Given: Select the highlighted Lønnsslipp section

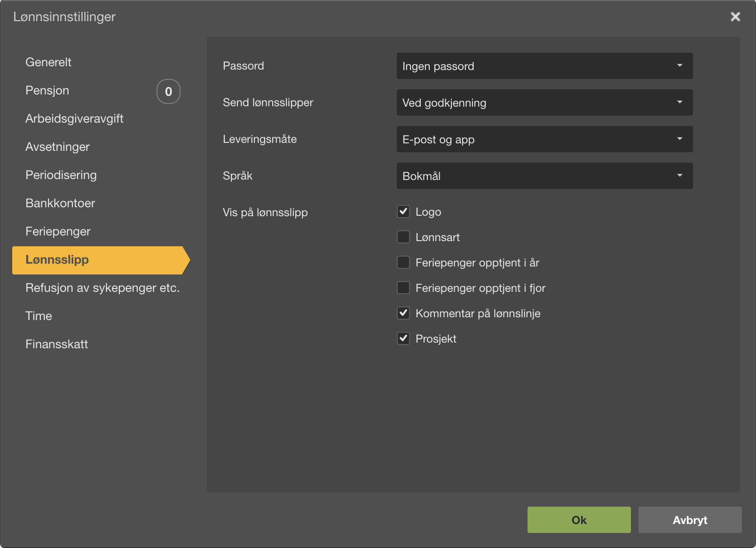Looking at the screenshot, I should tap(101, 260).
